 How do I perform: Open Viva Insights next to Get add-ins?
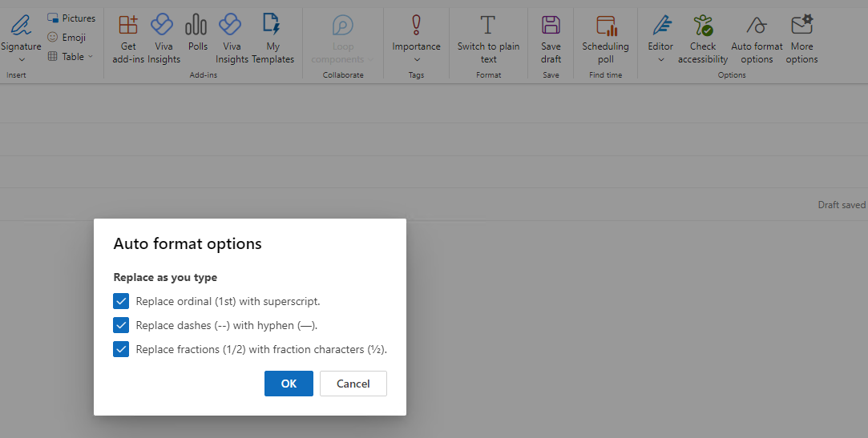click(164, 38)
